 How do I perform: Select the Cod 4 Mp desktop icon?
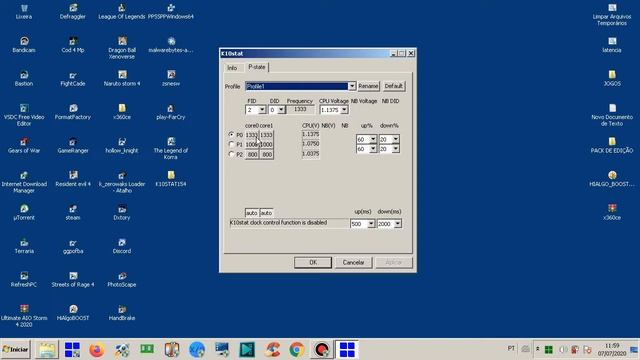tap(73, 45)
